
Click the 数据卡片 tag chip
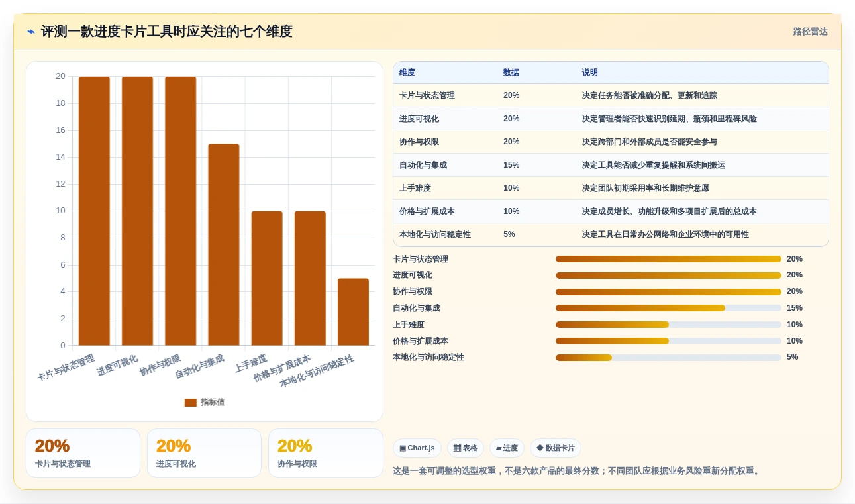click(556, 448)
